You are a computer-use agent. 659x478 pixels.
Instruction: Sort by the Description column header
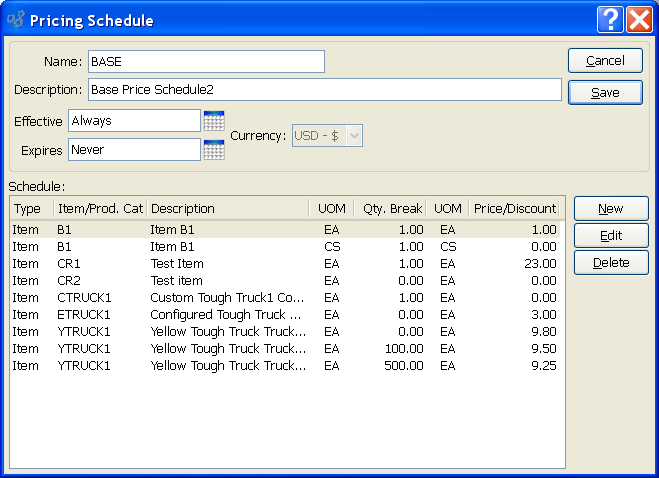pos(228,209)
